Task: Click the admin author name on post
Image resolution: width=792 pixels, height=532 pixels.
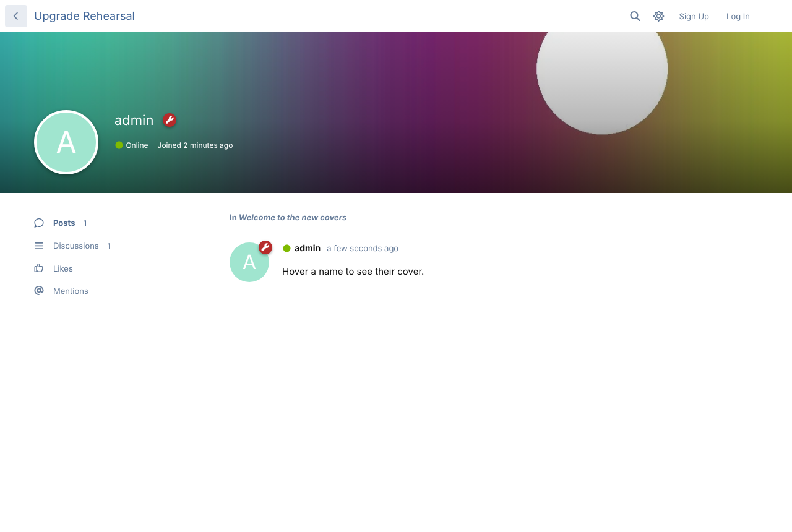Action: pyautogui.click(x=308, y=248)
